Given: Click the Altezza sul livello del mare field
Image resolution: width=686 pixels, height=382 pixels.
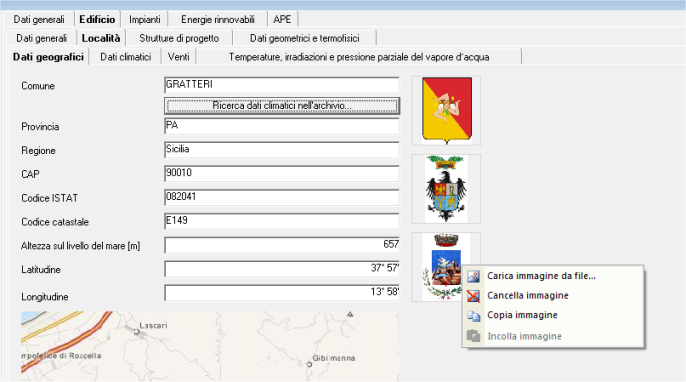Looking at the screenshot, I should (x=282, y=245).
